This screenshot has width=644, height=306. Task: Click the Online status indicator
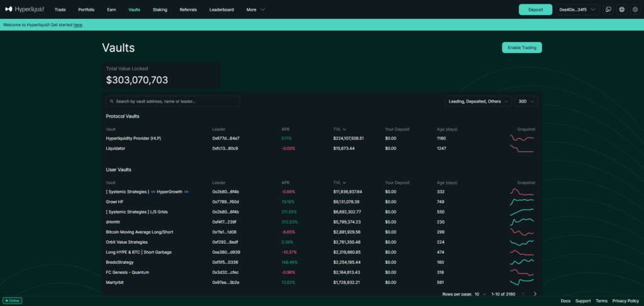tap(13, 301)
